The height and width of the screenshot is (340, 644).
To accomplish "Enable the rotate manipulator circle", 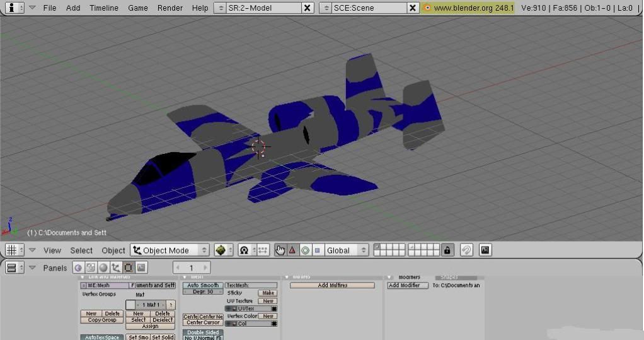I will point(305,250).
